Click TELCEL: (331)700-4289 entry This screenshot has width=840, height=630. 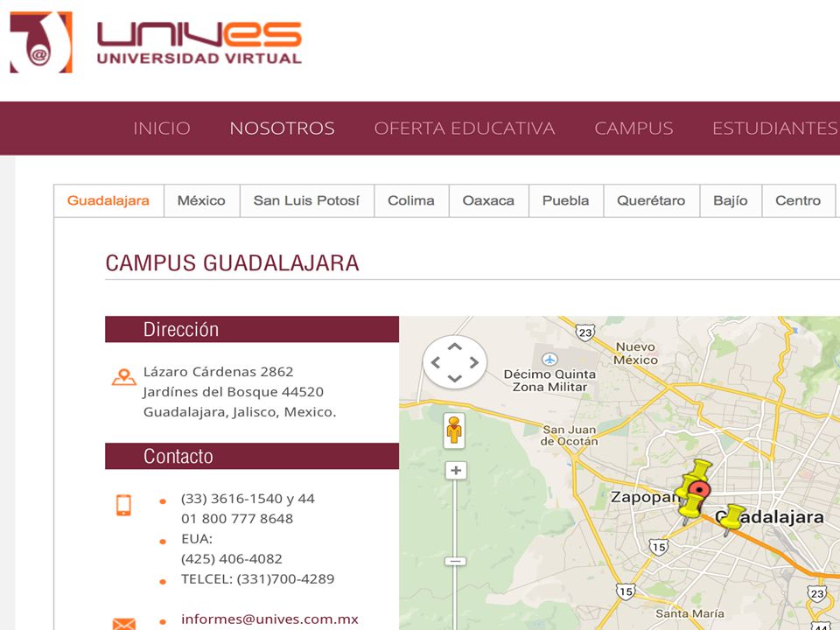(257, 579)
